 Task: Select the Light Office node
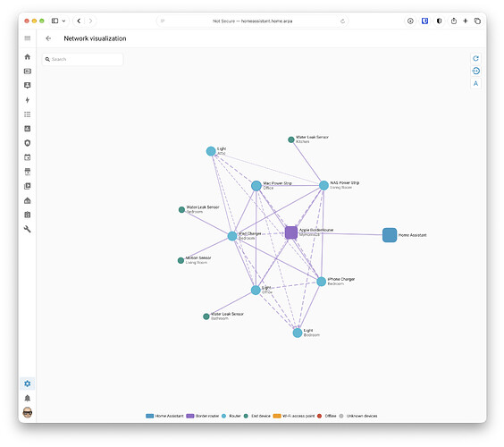[x=256, y=290]
